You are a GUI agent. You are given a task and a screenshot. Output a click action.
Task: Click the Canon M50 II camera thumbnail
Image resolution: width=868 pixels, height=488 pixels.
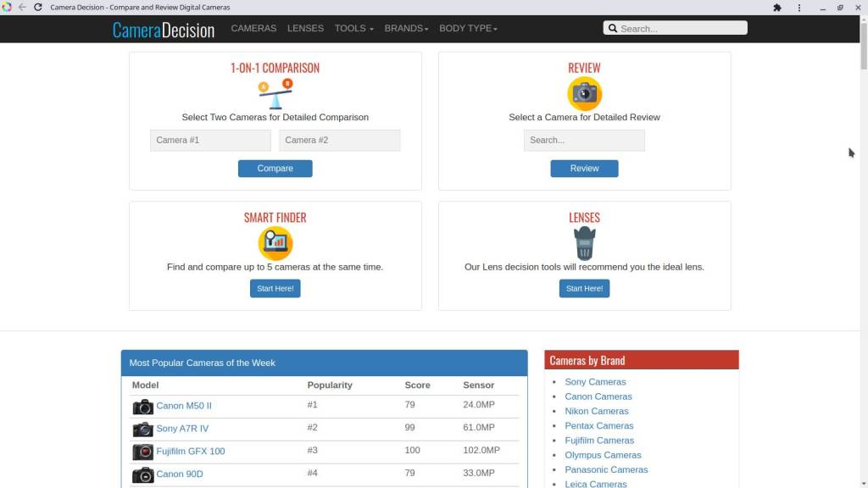(142, 407)
